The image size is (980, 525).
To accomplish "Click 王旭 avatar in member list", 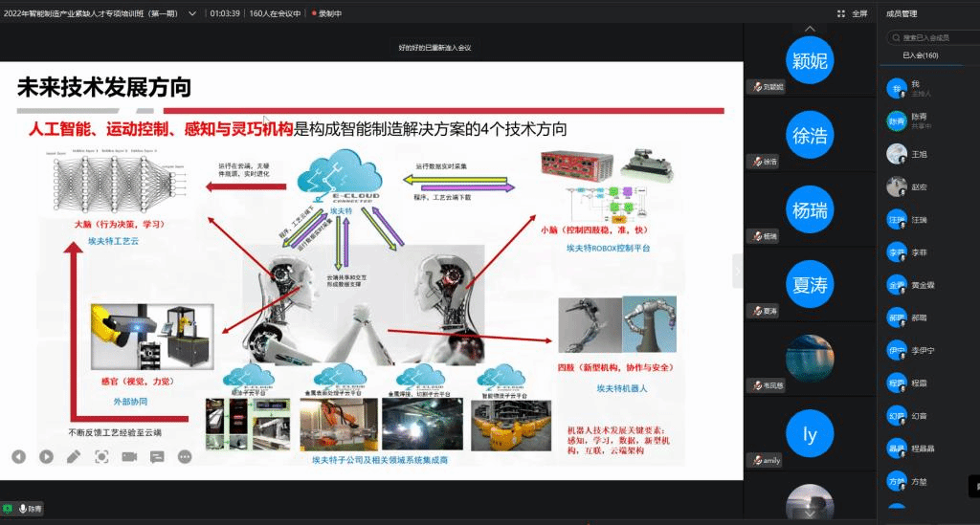I will coord(897,154).
